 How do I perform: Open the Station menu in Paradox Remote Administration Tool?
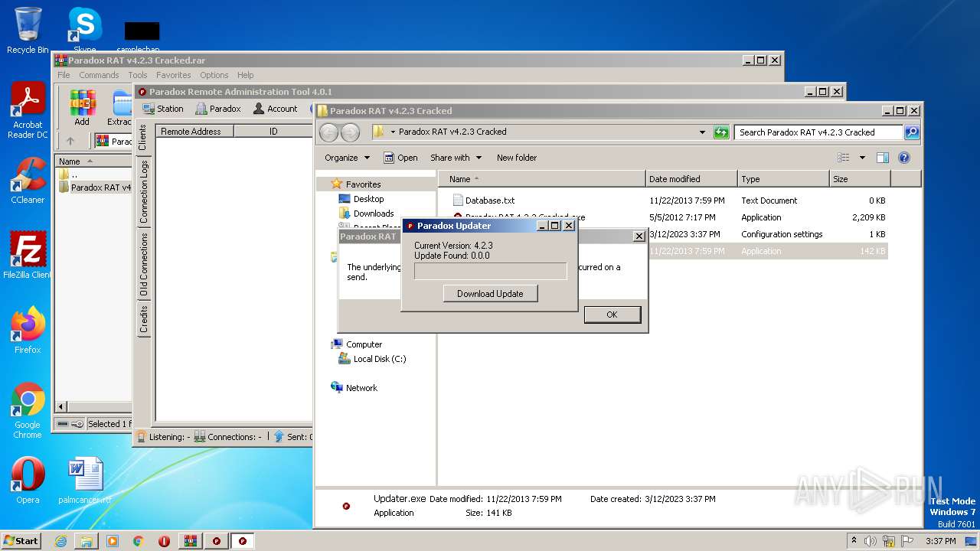pyautogui.click(x=163, y=109)
